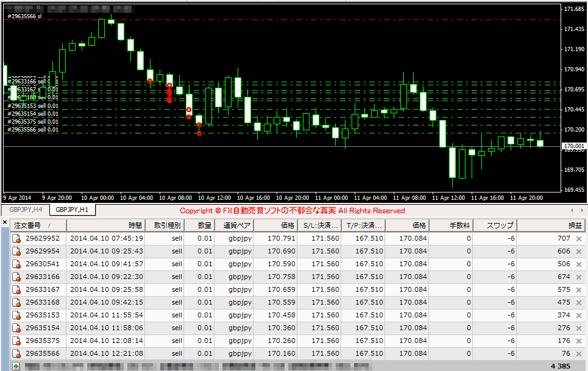Click the time 2014.04.10 09:25:43
588x371 pixels.
pyautogui.click(x=107, y=251)
